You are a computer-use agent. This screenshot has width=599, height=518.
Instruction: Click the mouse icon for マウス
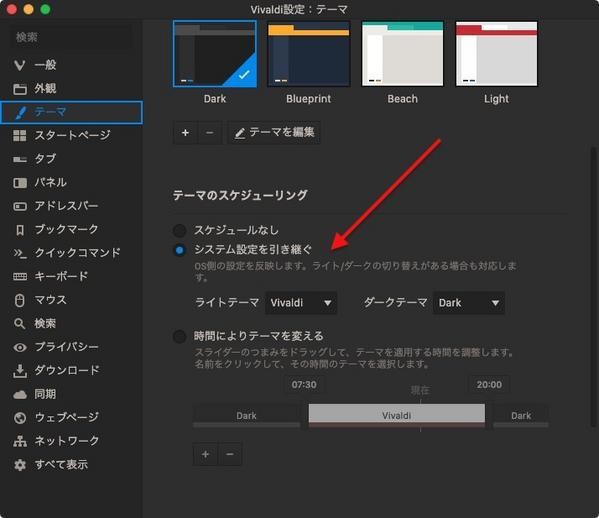pyautogui.click(x=19, y=301)
